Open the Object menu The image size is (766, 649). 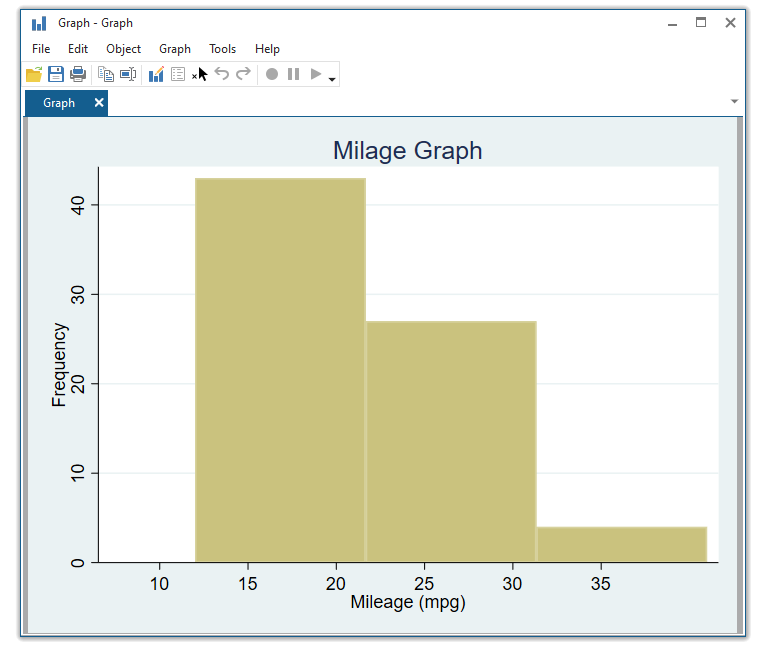tap(123, 49)
